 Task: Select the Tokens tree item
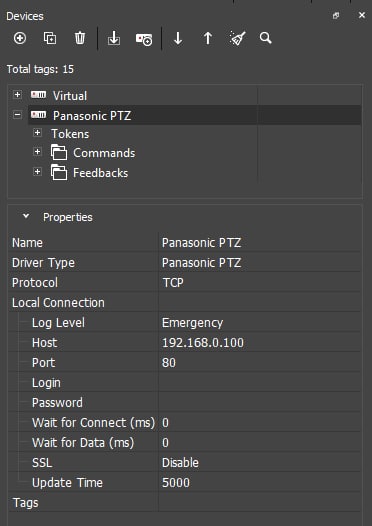(70, 134)
